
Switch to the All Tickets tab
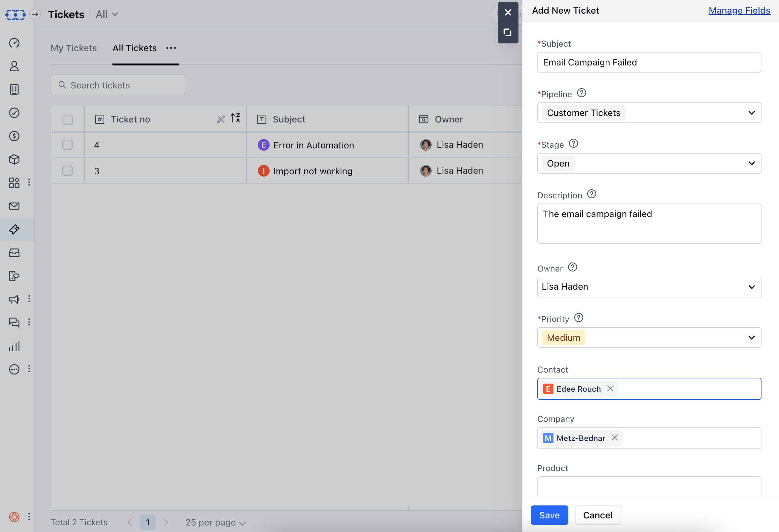point(134,48)
